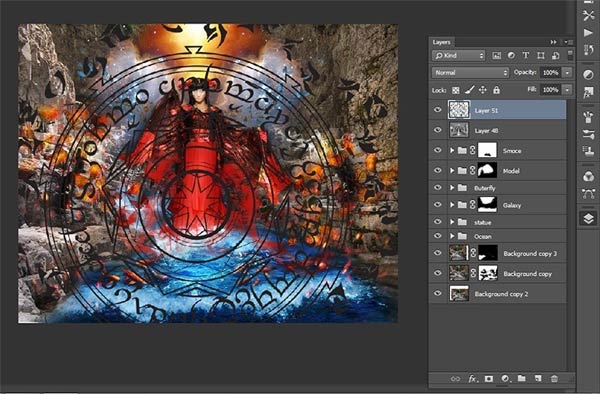The image size is (600, 394).
Task: Expand the Model layer group
Action: pos(452,171)
